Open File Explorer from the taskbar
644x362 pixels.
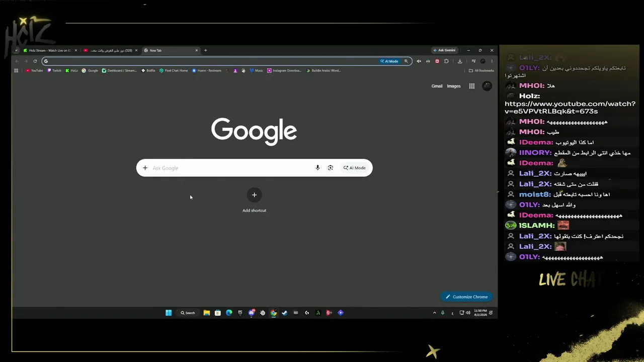click(206, 313)
